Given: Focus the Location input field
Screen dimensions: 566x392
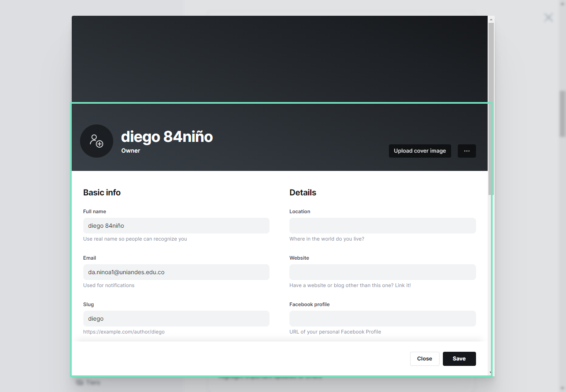Looking at the screenshot, I should [383, 226].
